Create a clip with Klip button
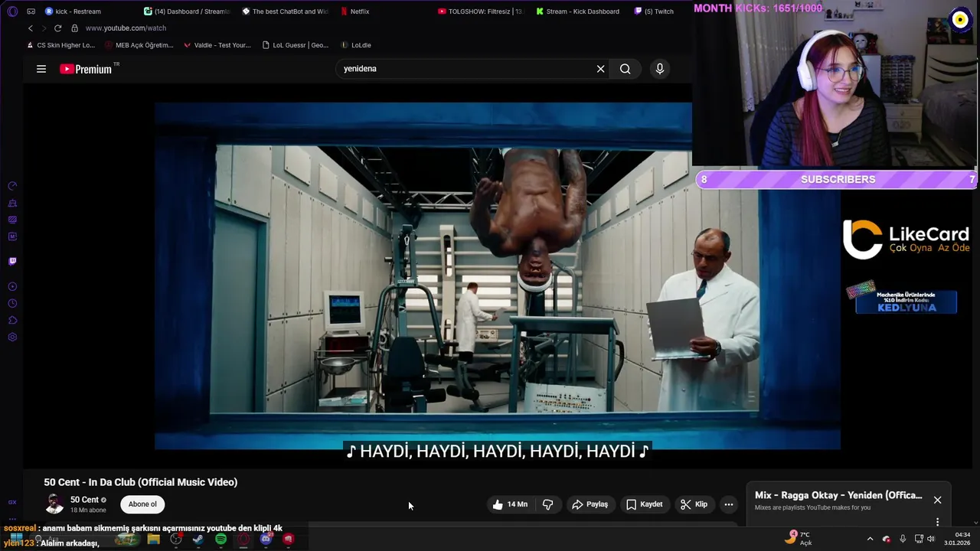The image size is (980, 551). coord(694,504)
